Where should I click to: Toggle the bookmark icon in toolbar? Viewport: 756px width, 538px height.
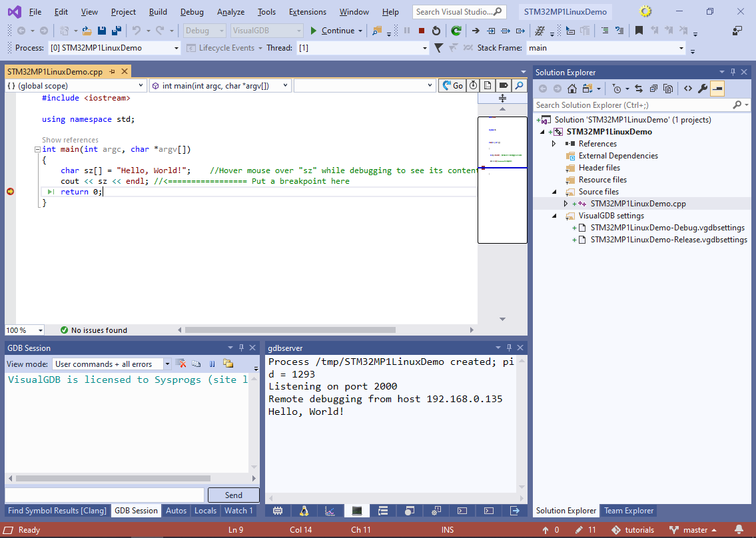pos(639,31)
